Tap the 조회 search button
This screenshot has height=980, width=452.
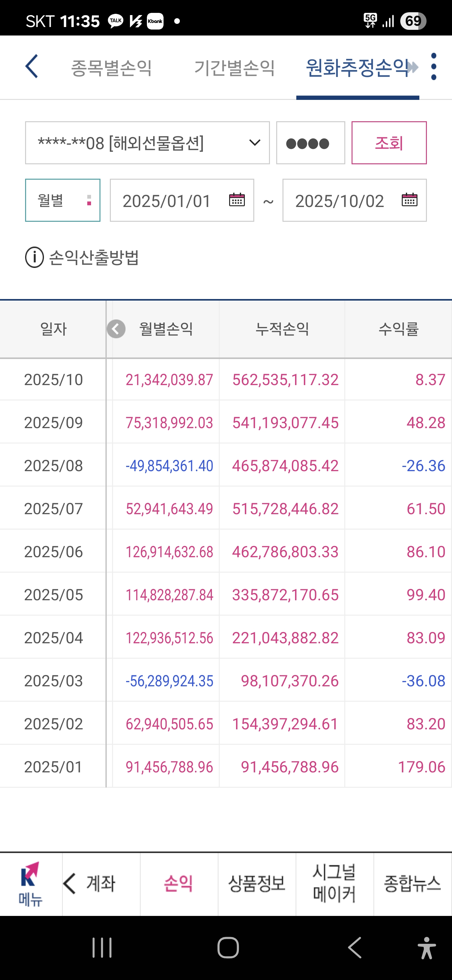(x=389, y=143)
